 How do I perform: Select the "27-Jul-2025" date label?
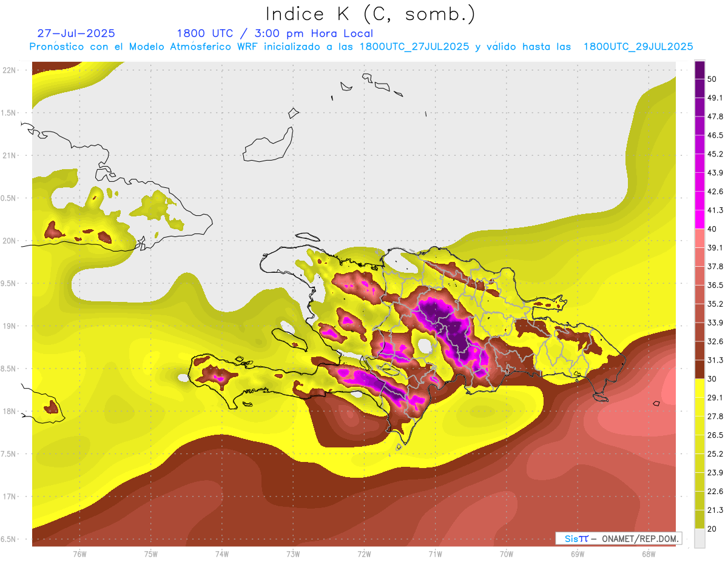coord(76,33)
